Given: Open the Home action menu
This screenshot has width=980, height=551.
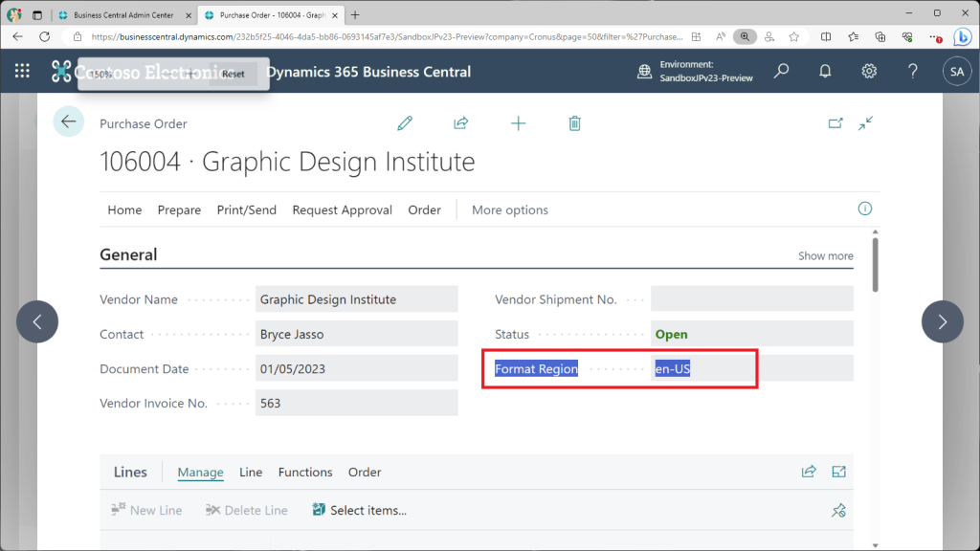Looking at the screenshot, I should pos(124,209).
